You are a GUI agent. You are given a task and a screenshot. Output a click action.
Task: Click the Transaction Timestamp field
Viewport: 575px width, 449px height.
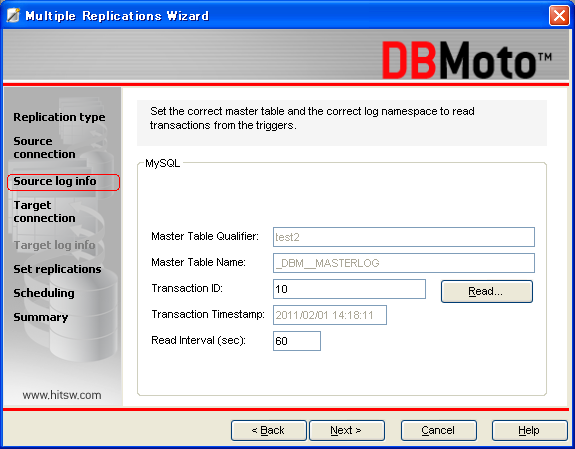coord(330,315)
